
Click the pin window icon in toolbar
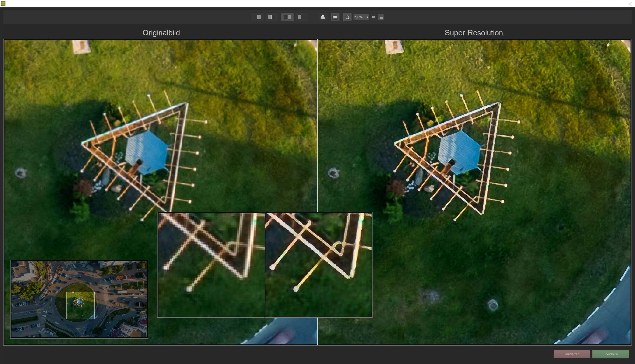click(381, 17)
